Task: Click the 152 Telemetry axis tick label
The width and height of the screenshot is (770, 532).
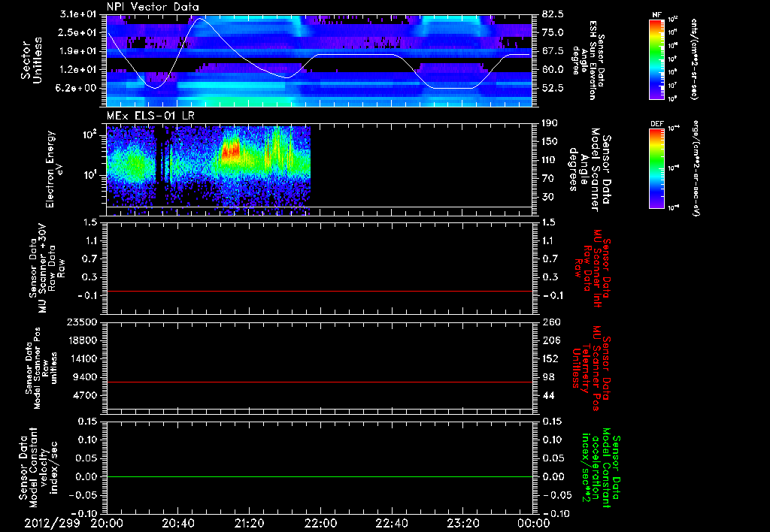Action: [550, 358]
